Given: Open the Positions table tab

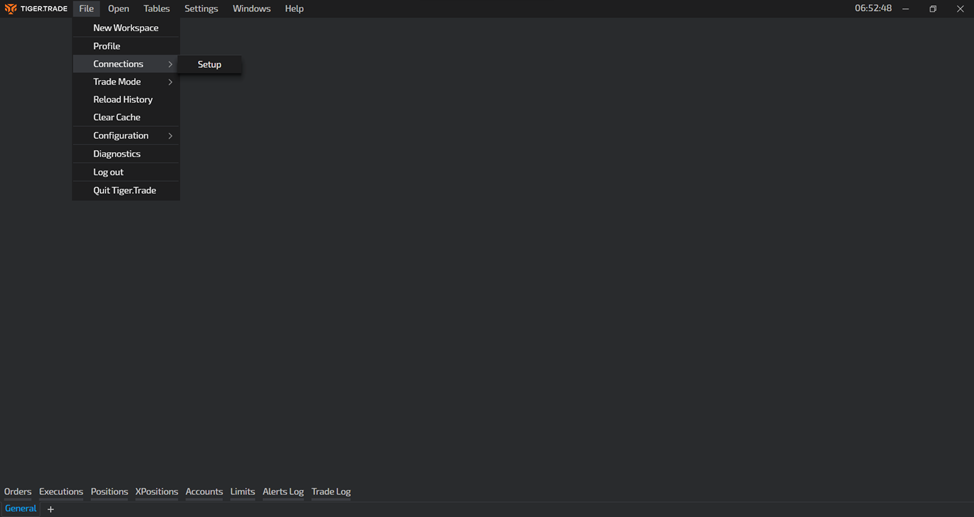Looking at the screenshot, I should pyautogui.click(x=109, y=492).
